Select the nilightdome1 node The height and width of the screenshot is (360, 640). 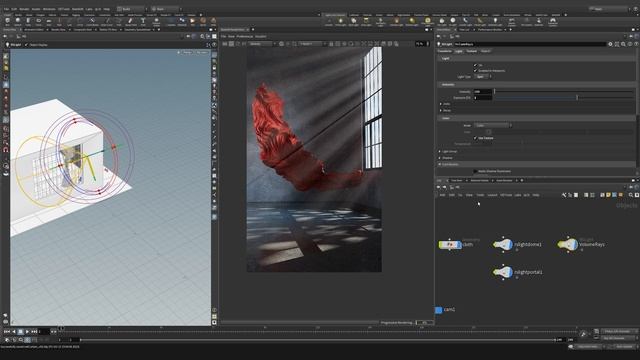(x=503, y=244)
